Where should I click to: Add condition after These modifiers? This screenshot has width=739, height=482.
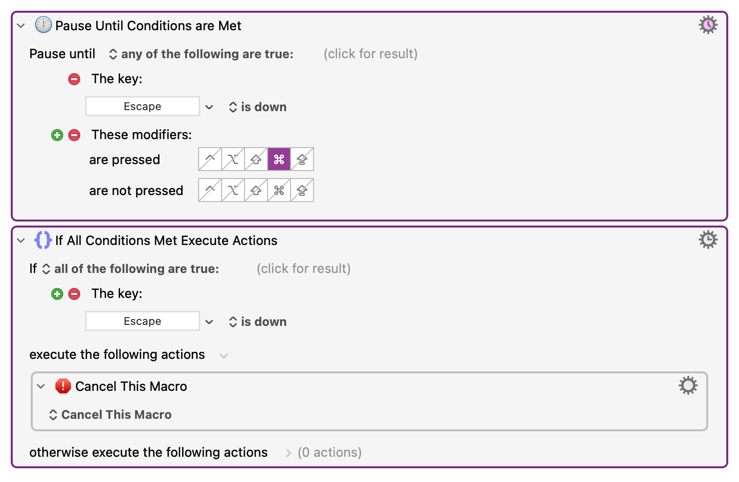pos(57,135)
